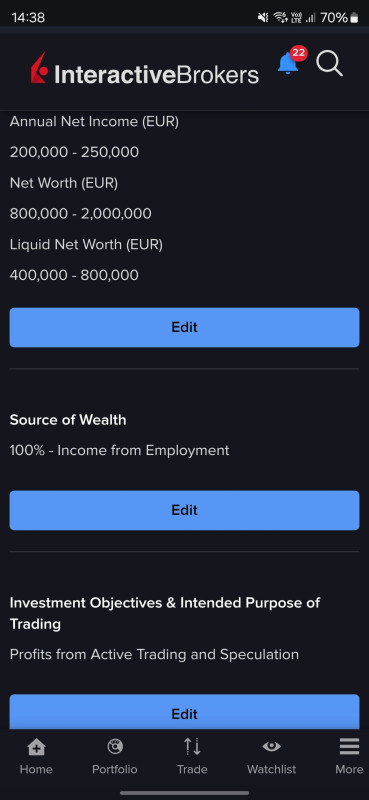This screenshot has height=800, width=369.
Task: Open the notifications bell
Action: click(x=288, y=64)
